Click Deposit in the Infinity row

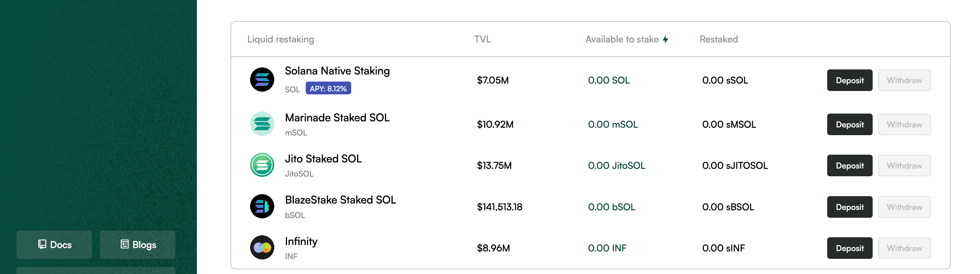(849, 248)
